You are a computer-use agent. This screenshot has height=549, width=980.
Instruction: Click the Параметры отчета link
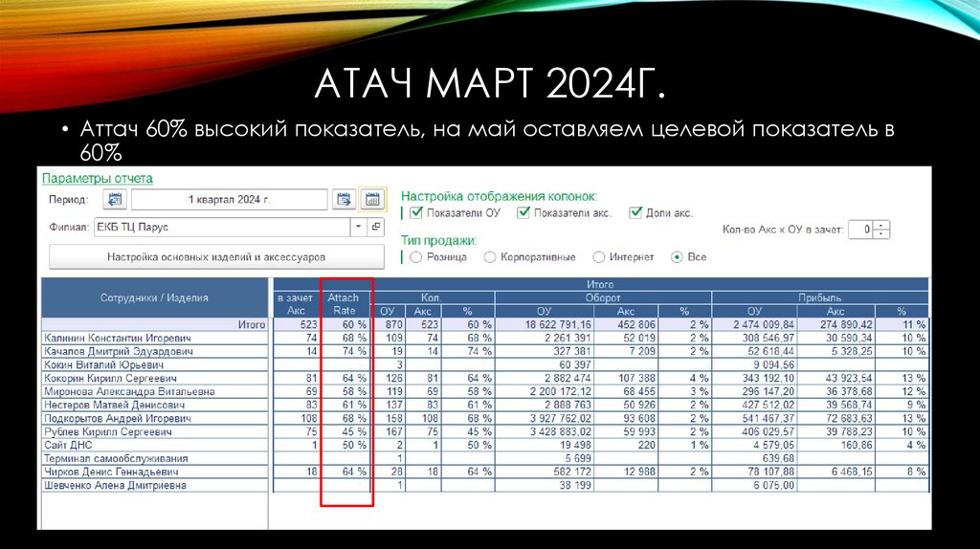[x=97, y=178]
